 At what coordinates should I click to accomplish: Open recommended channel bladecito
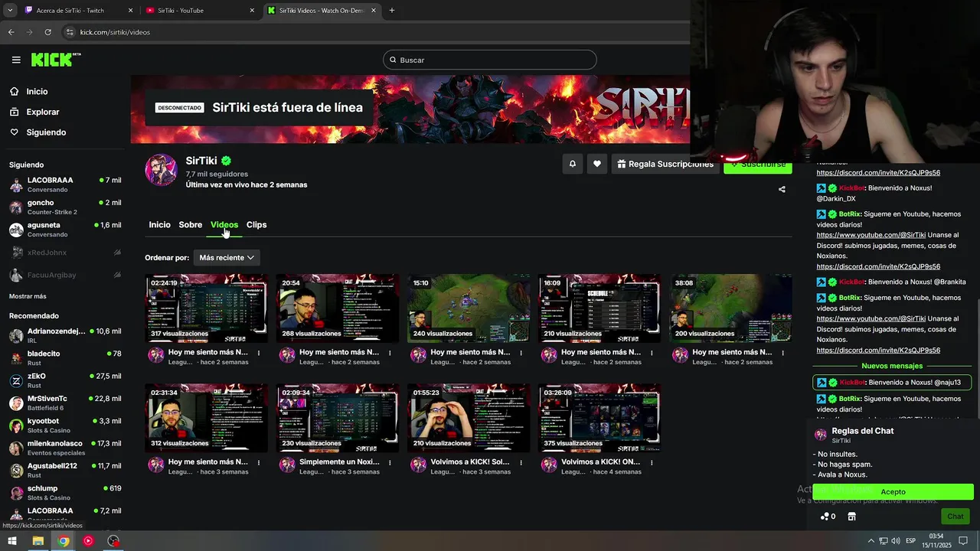[x=64, y=358]
